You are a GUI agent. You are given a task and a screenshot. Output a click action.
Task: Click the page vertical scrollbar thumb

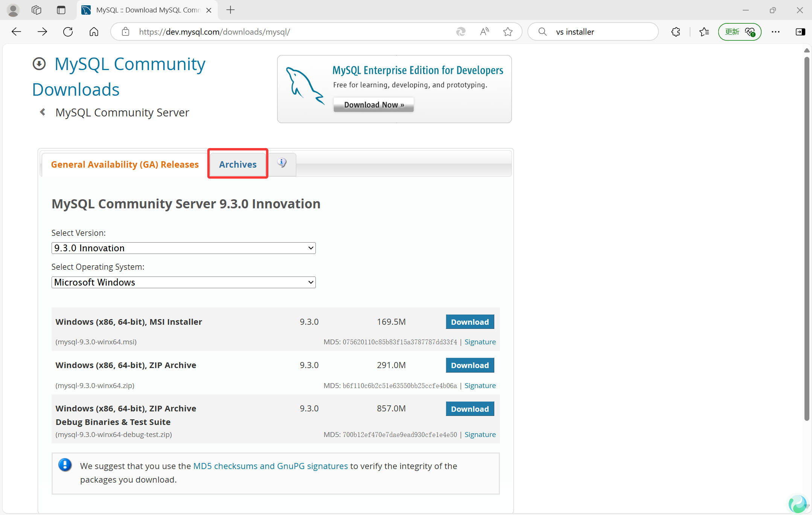point(806,238)
